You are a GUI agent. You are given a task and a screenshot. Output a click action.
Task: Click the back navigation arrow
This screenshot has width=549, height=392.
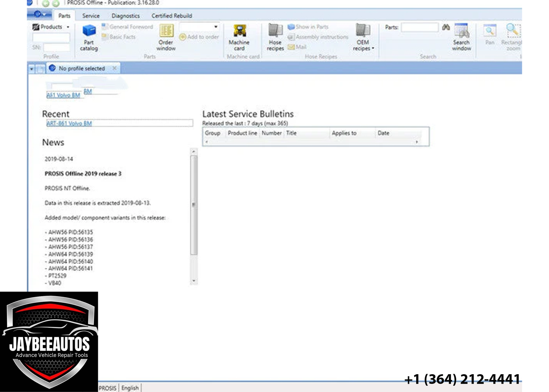pyautogui.click(x=46, y=3)
